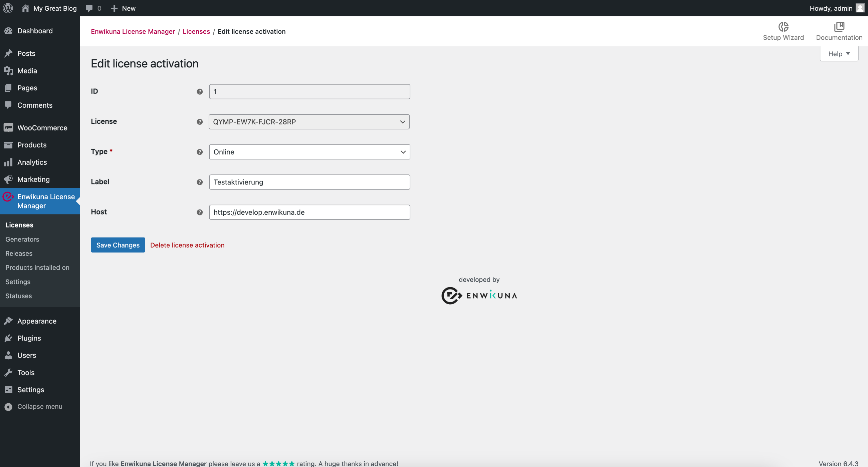Click the ID input field
The image size is (868, 467).
[310, 91]
